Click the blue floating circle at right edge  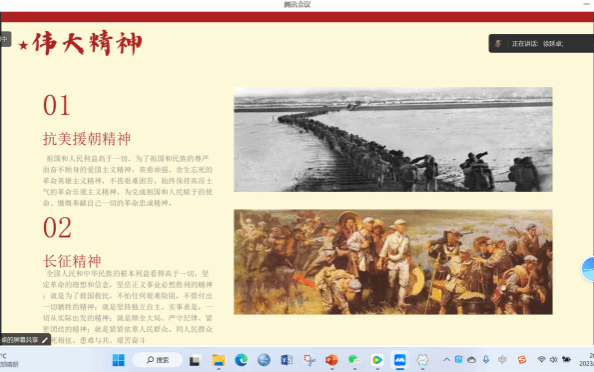[588, 269]
